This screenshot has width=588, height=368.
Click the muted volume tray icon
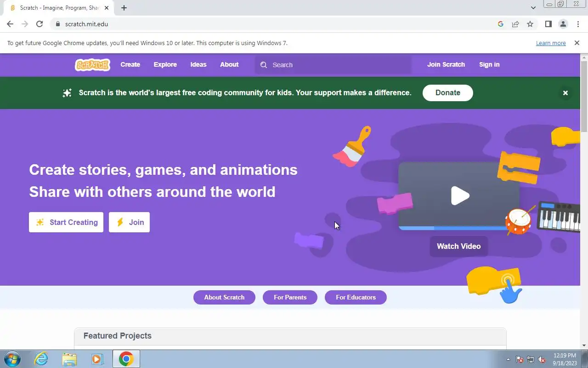pyautogui.click(x=542, y=359)
